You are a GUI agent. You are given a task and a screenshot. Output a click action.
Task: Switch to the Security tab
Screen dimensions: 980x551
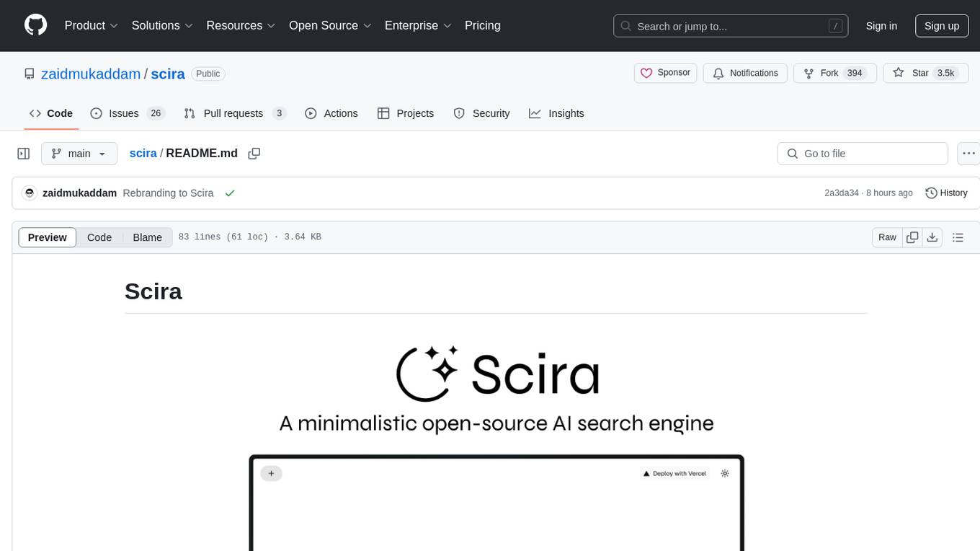[x=481, y=113]
